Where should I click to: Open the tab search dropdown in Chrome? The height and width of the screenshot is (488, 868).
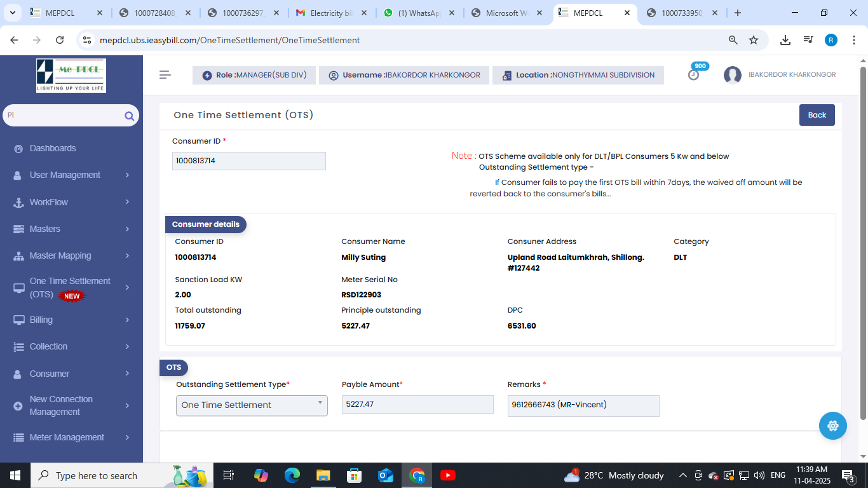click(x=13, y=13)
